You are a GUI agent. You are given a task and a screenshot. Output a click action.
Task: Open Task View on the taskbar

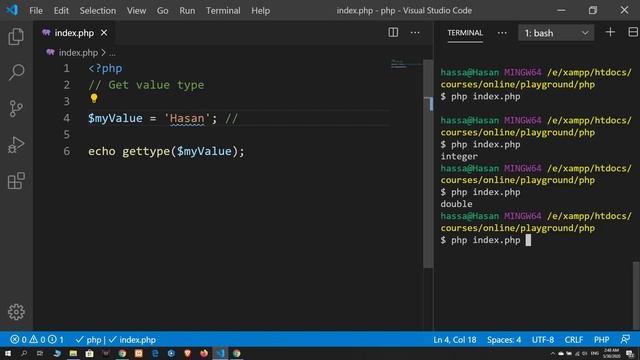[40, 353]
